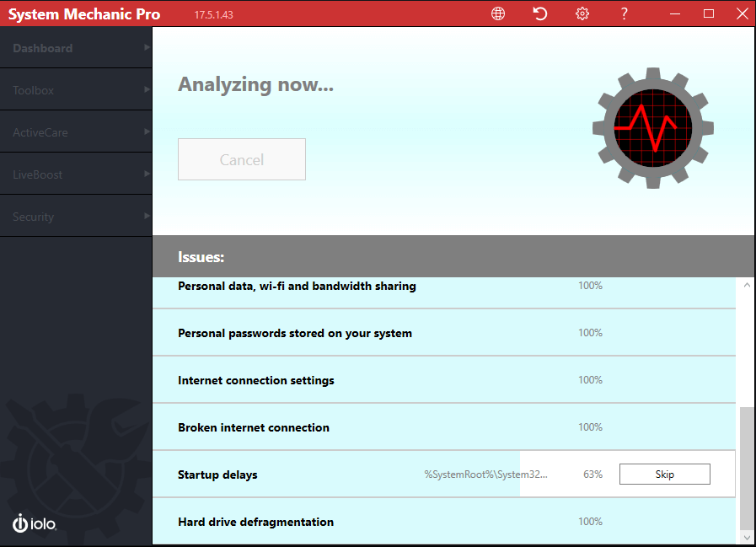Select "Broken internet connection" row

pyautogui.click(x=444, y=427)
